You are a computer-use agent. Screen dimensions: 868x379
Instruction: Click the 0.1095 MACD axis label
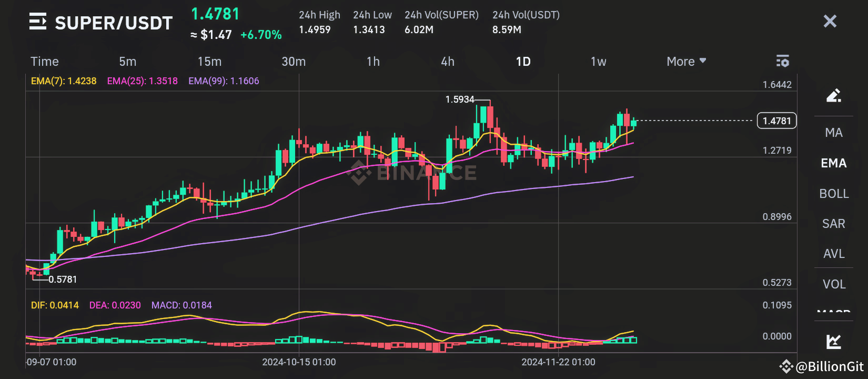click(777, 305)
